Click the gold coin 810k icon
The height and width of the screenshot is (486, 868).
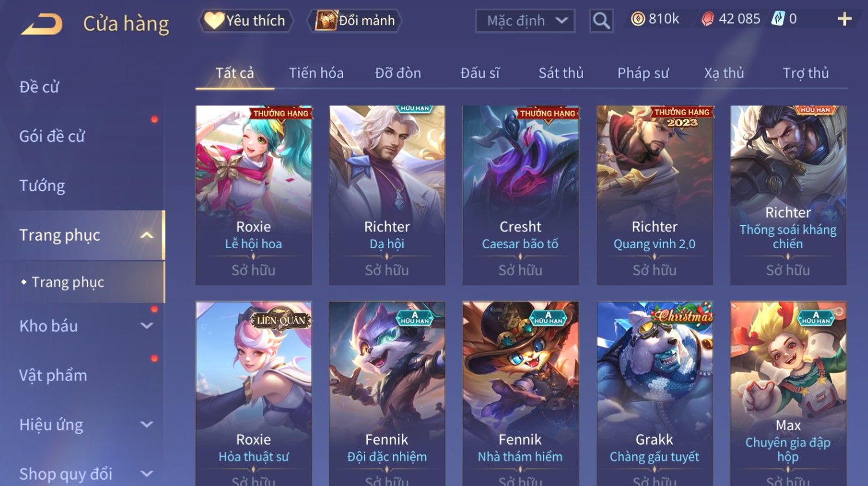(638, 19)
